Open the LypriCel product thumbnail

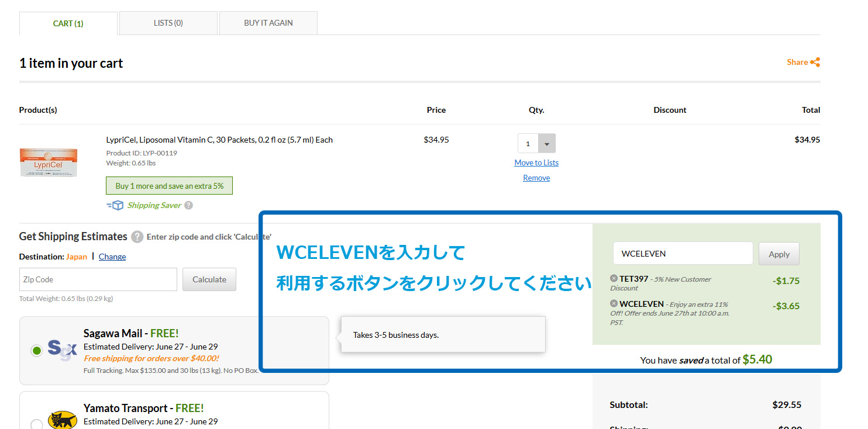click(49, 162)
